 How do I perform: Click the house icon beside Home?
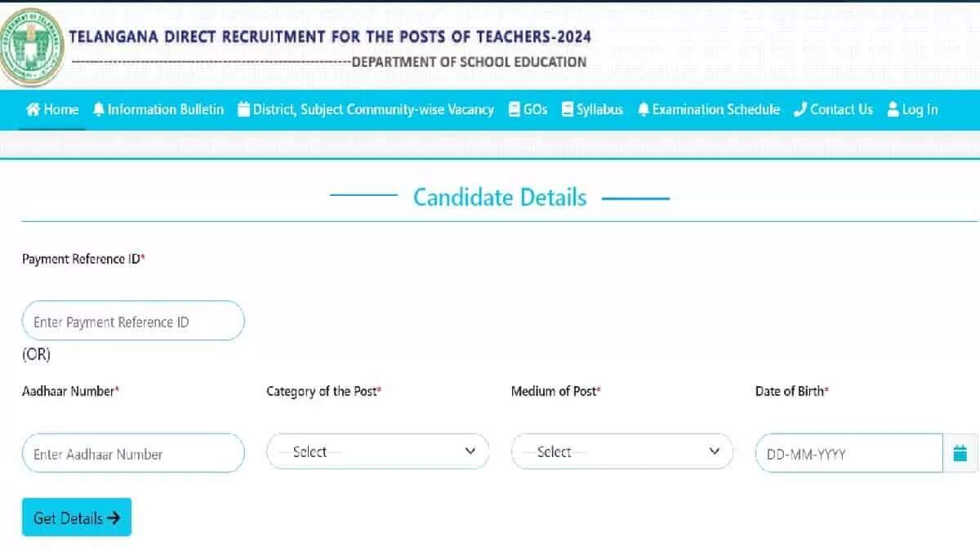[x=33, y=109]
